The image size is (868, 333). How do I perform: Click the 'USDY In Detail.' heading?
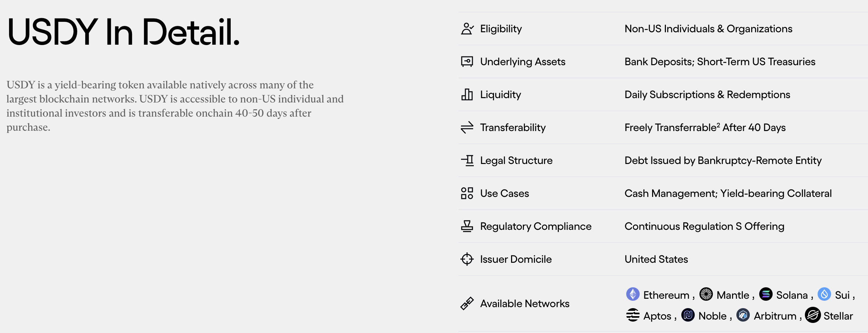[123, 32]
